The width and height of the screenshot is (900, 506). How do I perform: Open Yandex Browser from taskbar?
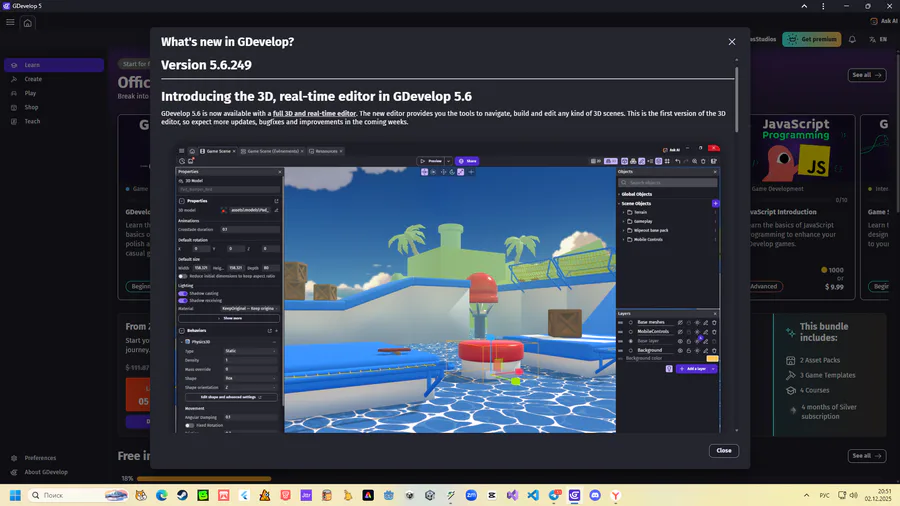click(x=616, y=495)
